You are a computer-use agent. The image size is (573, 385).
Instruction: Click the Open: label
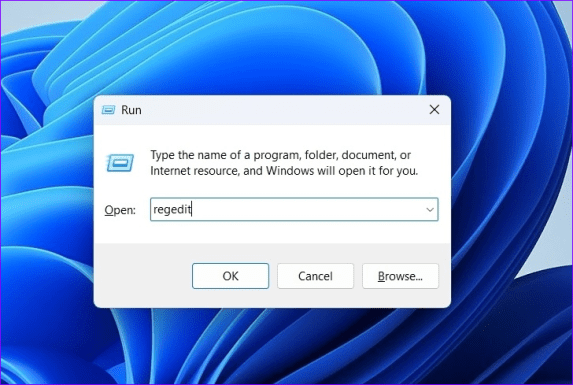(x=120, y=210)
